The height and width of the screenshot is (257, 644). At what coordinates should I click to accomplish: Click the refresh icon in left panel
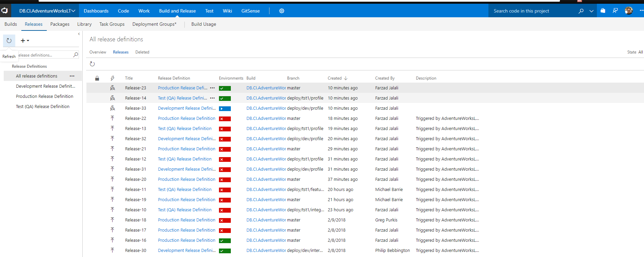tap(9, 41)
